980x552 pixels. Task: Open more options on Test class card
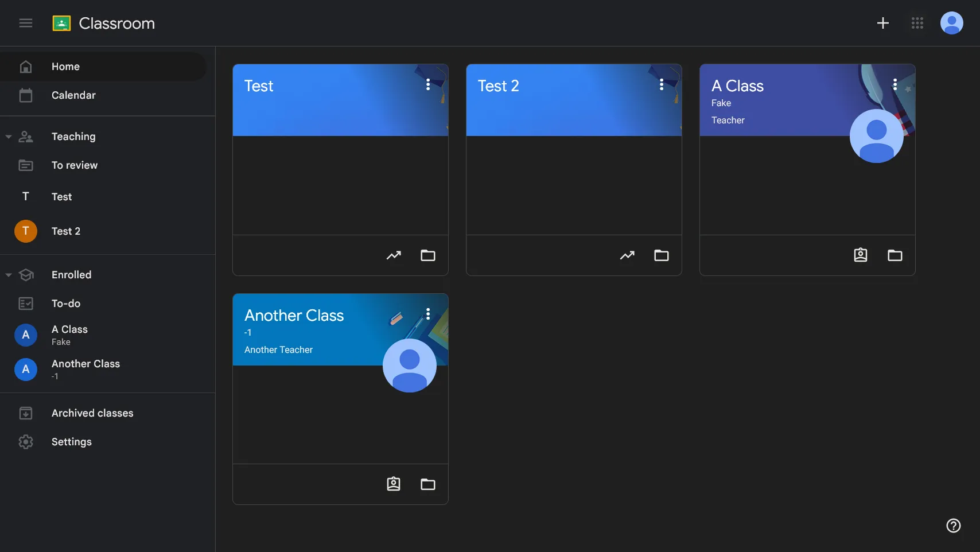[x=428, y=84]
